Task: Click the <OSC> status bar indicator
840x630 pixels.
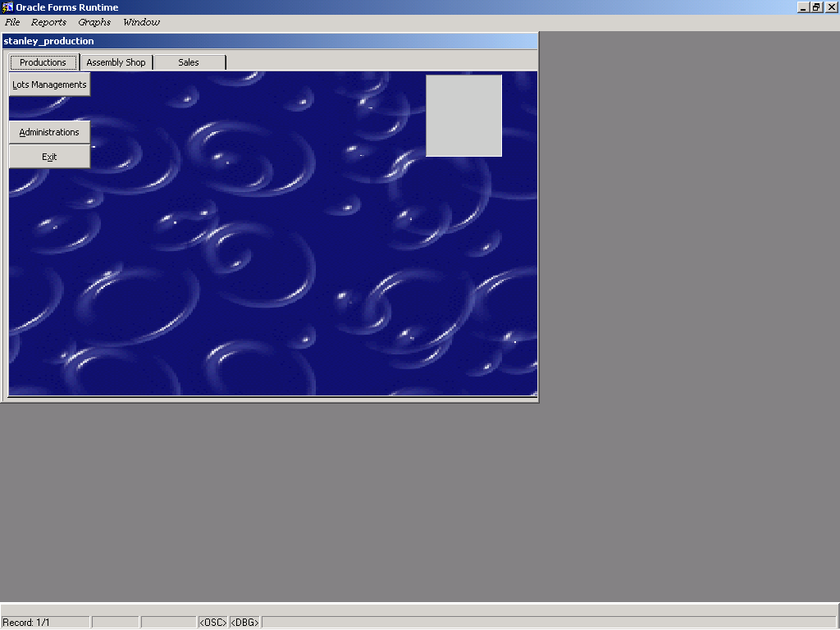Action: (x=212, y=623)
